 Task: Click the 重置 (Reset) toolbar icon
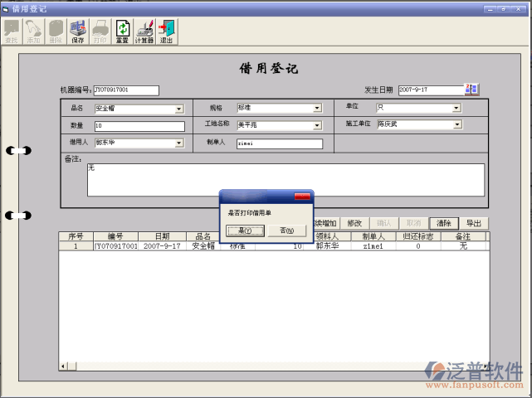(122, 32)
